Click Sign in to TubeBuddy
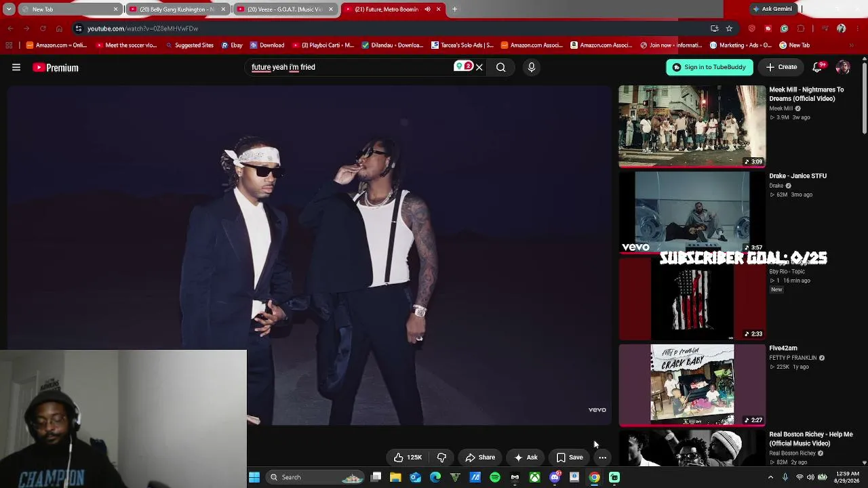868x488 pixels. pos(709,67)
